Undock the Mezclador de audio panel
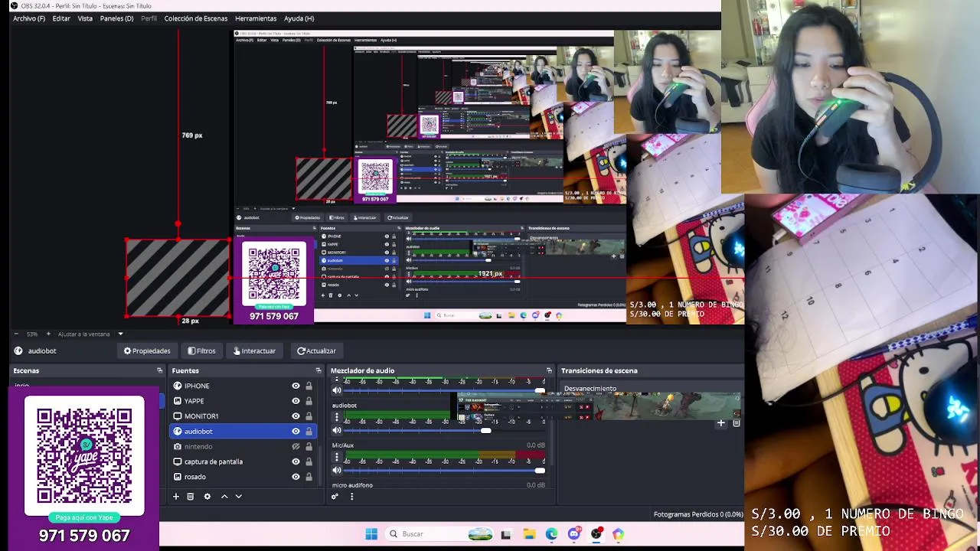980x551 pixels. pyautogui.click(x=549, y=370)
